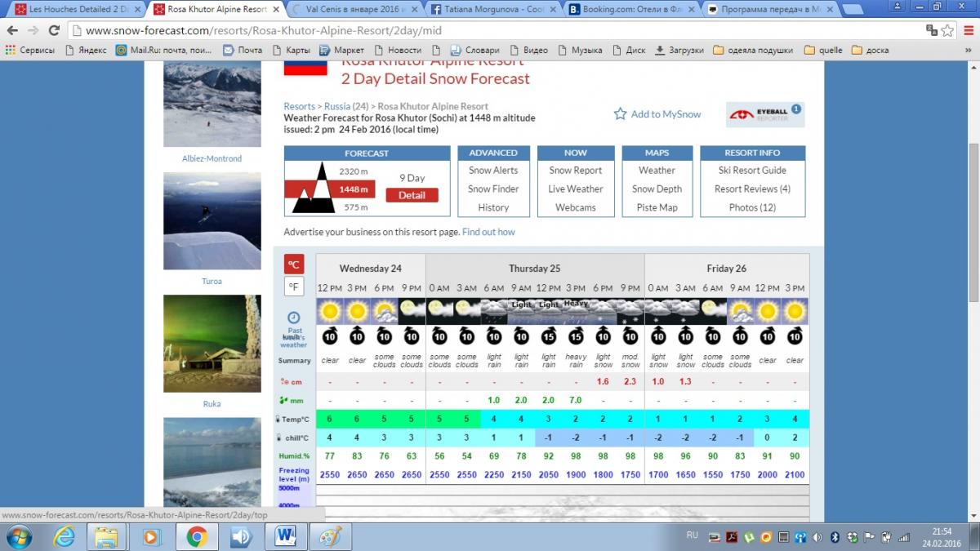The width and height of the screenshot is (980, 551).
Task: Switch temperature units to °C
Action: [x=294, y=264]
